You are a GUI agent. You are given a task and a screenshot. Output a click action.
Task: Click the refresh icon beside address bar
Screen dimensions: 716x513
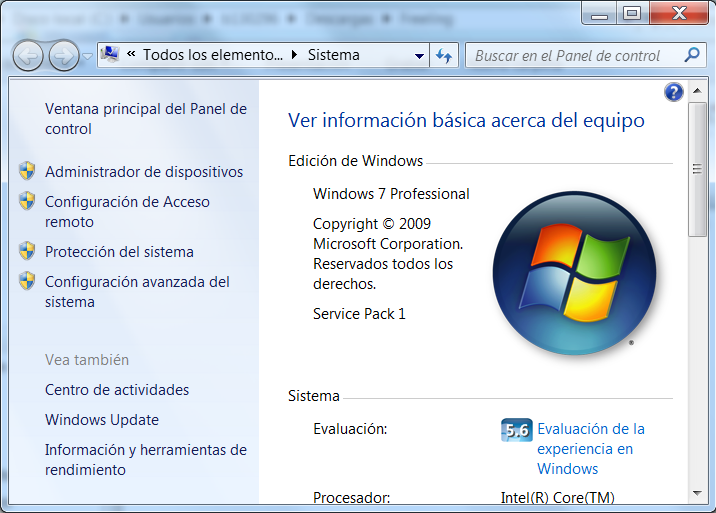click(445, 56)
